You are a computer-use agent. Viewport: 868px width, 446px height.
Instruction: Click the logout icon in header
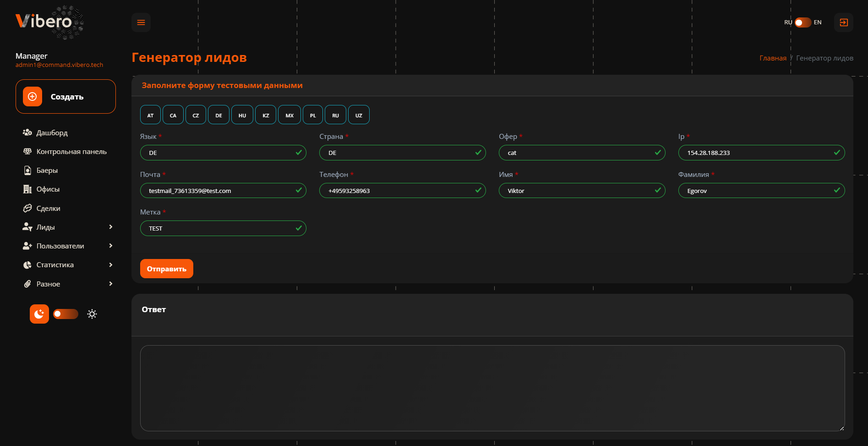(x=844, y=22)
